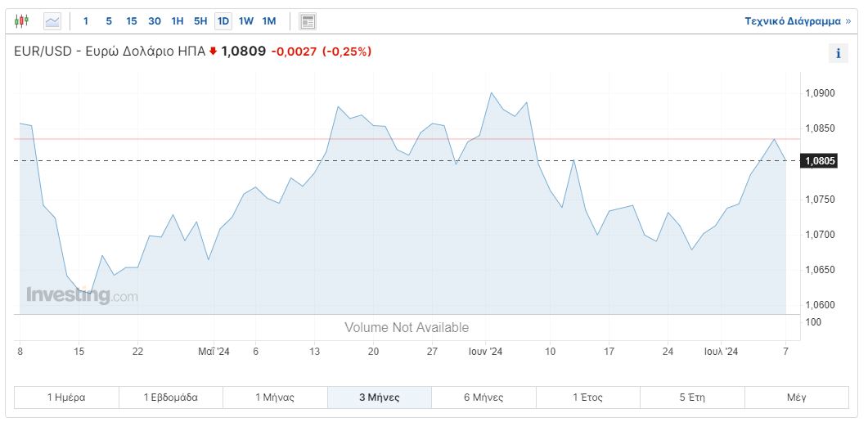Switch to 1 Μήνας range tab

click(275, 397)
